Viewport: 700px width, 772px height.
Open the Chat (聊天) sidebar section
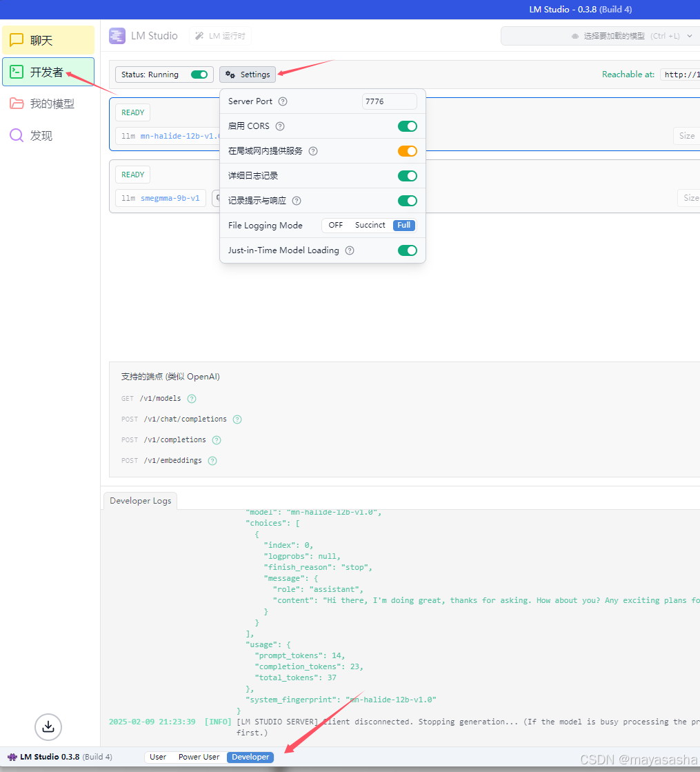coord(48,40)
